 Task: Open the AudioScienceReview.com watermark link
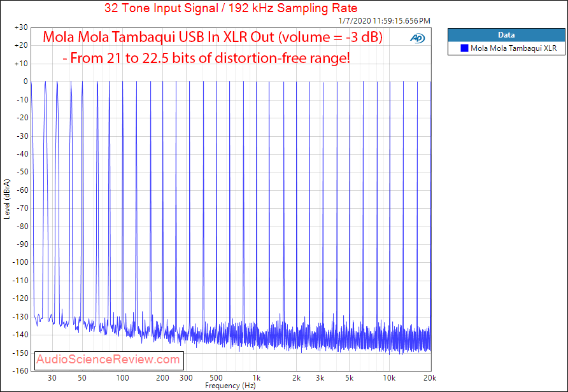pos(108,360)
